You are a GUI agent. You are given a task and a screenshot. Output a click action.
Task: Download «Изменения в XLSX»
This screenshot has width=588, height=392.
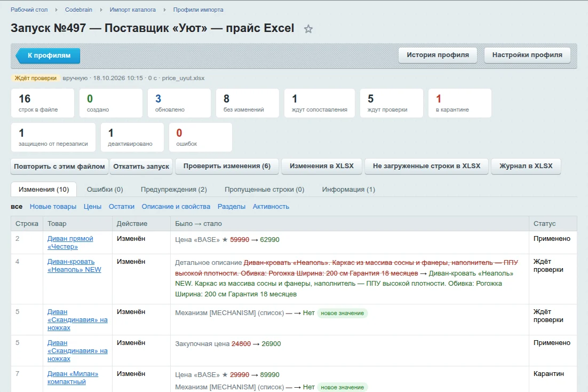pos(322,166)
